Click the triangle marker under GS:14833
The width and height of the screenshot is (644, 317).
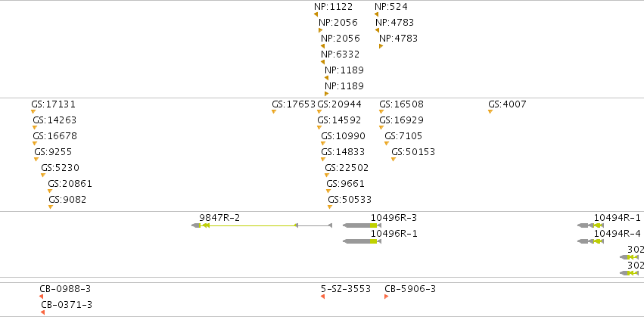point(323,160)
